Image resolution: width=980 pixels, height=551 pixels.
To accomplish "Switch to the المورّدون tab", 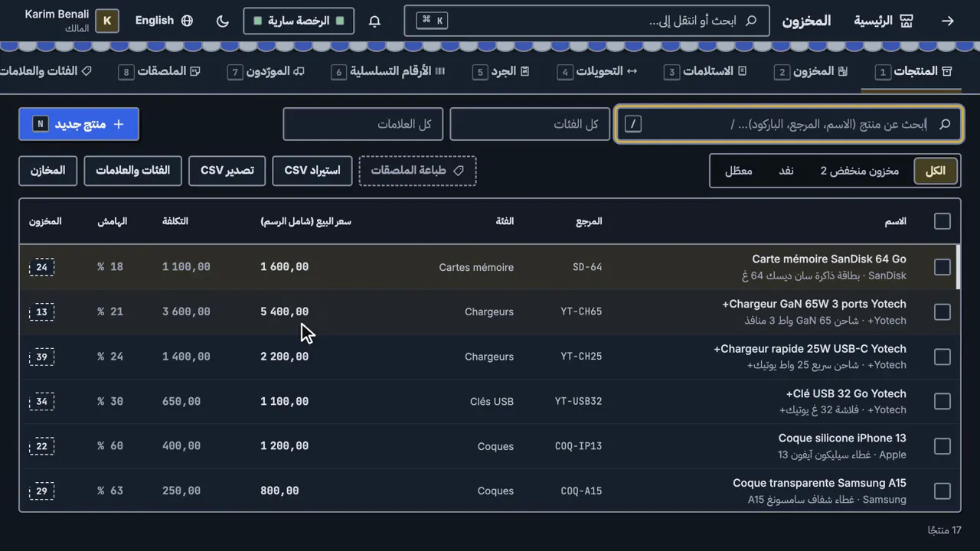I will (x=266, y=71).
